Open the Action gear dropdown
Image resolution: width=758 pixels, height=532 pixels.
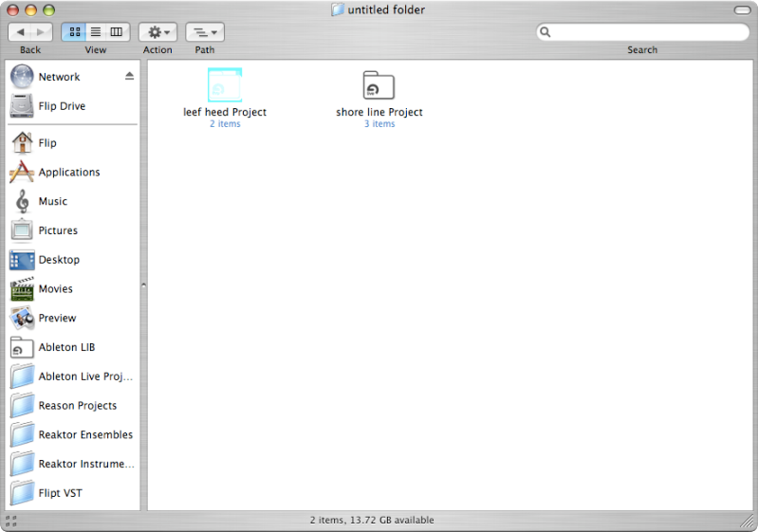(158, 32)
